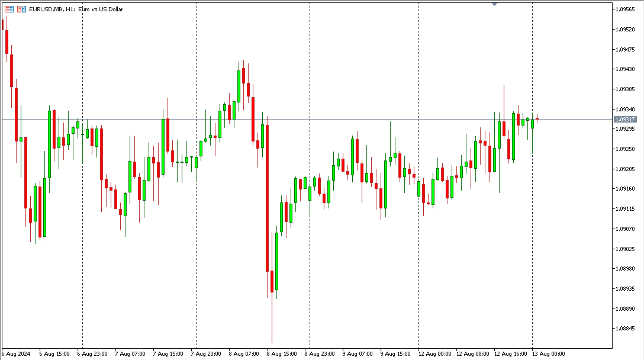This screenshot has width=644, height=360.
Task: Click the 1.09385 price scale label
Action: [625, 89]
